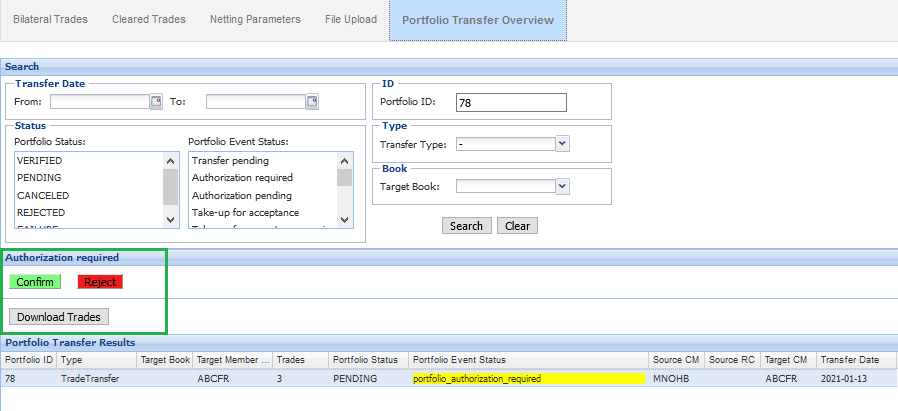Screen dimensions: 898x411
Task: Expand the Target Book dropdown
Action: [x=562, y=185]
